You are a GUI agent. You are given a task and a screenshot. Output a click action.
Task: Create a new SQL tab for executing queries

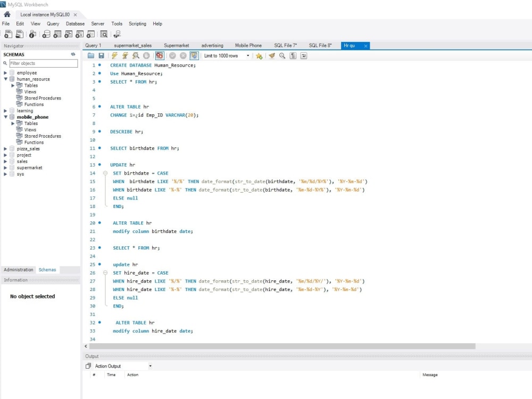click(x=7, y=34)
